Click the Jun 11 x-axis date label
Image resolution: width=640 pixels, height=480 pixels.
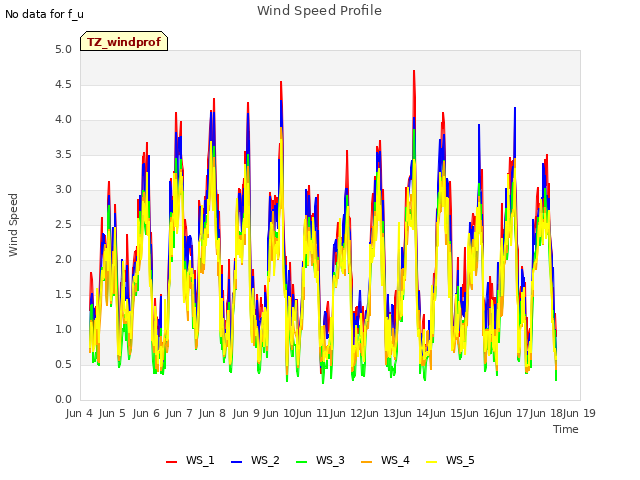pyautogui.click(x=312, y=413)
